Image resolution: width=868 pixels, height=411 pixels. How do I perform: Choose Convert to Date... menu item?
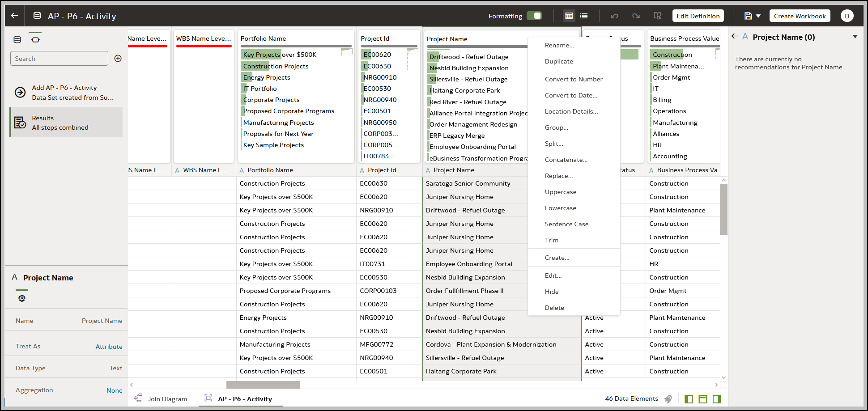point(574,95)
